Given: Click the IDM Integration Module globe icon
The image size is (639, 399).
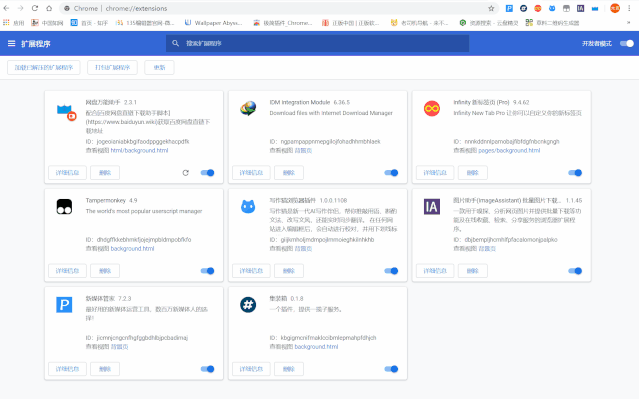Looking at the screenshot, I should coord(248,108).
